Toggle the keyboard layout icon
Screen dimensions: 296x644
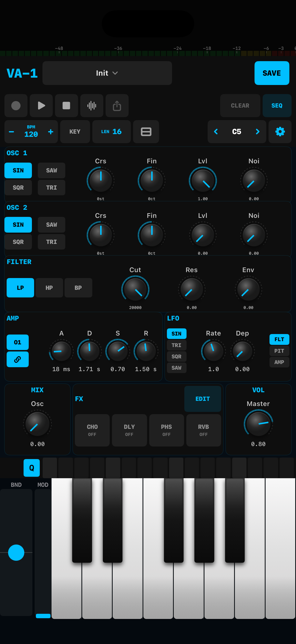[146, 131]
